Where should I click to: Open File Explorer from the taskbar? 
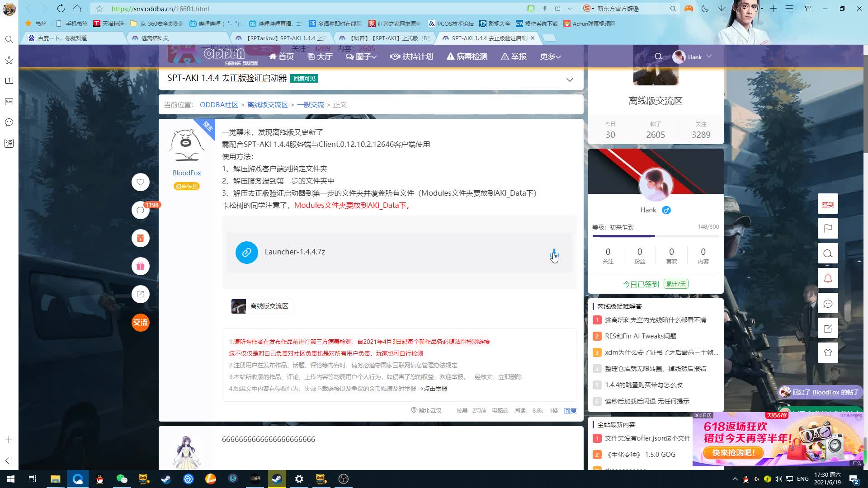point(55,479)
